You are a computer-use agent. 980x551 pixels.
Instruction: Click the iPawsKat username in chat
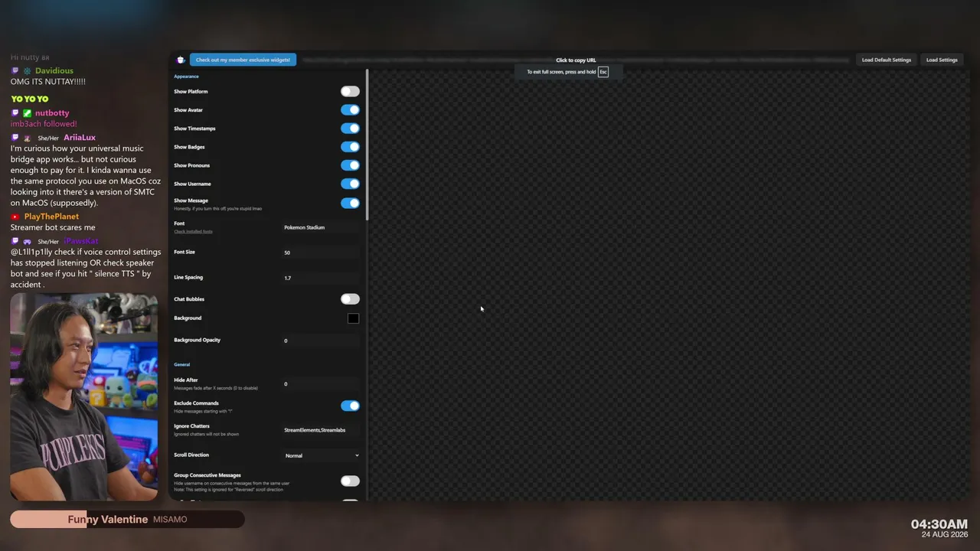(x=81, y=241)
